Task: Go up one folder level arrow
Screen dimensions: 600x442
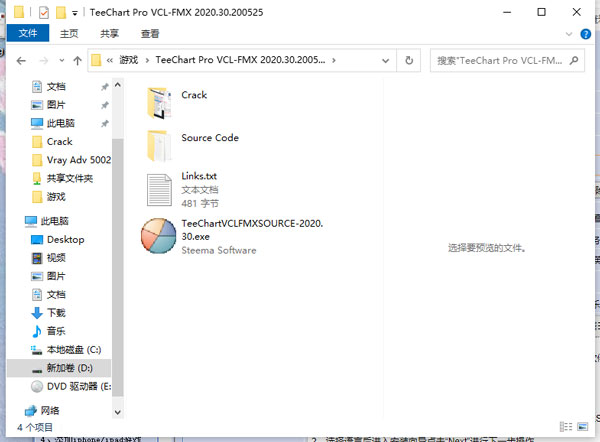Action: (x=78, y=60)
